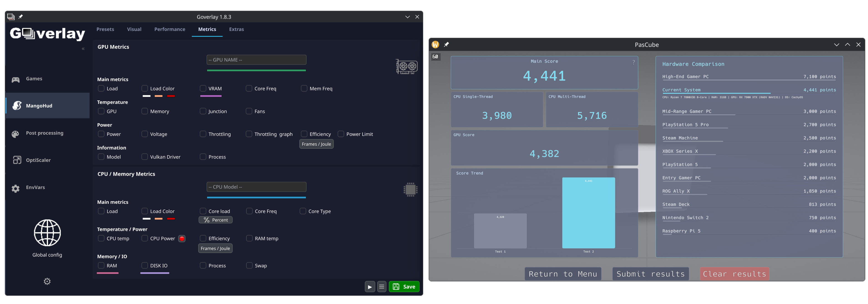The width and height of the screenshot is (868, 304).
Task: Click the GPU Frames / Joule button
Action: tap(316, 144)
